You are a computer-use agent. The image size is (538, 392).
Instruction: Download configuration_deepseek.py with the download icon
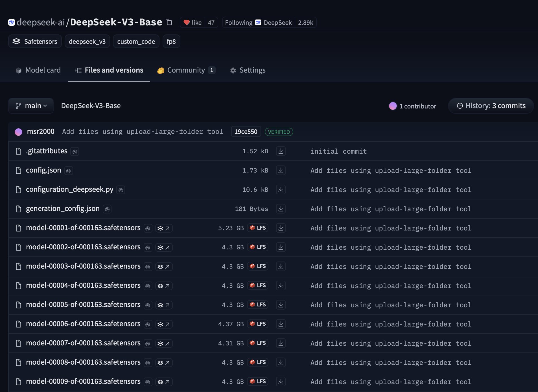pos(281,190)
